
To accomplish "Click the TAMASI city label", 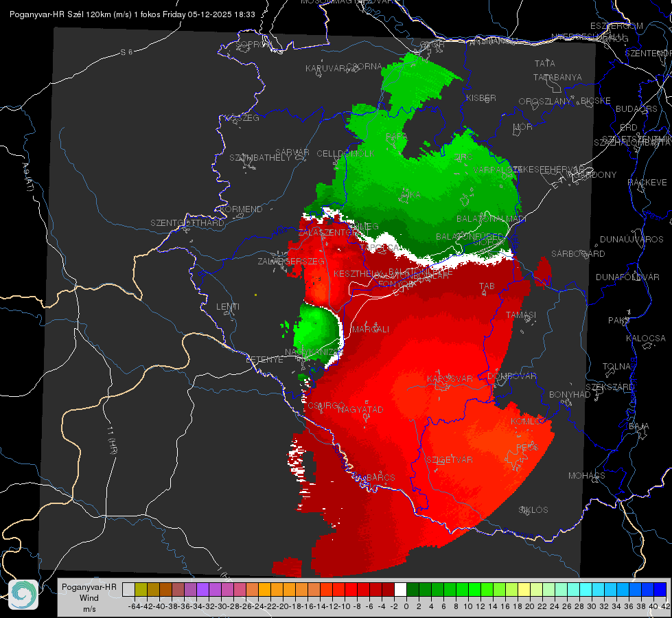I will 521,314.
